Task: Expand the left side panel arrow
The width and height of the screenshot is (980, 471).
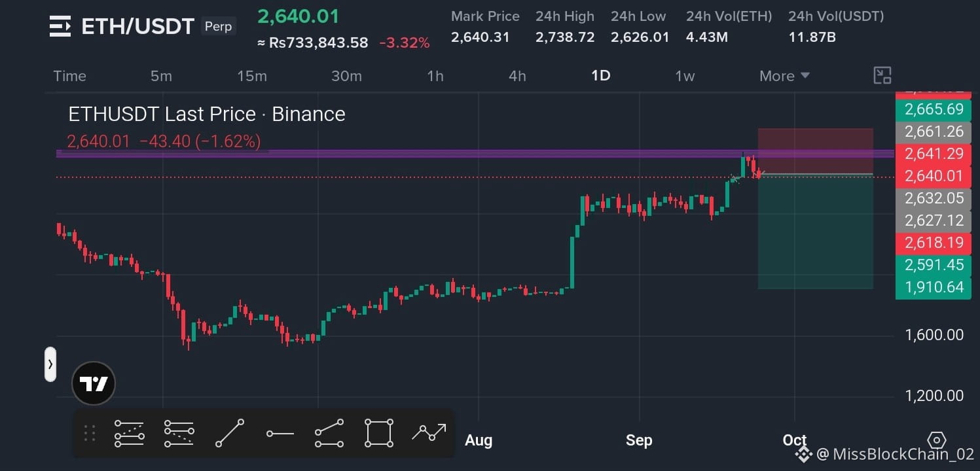Action: (x=50, y=364)
